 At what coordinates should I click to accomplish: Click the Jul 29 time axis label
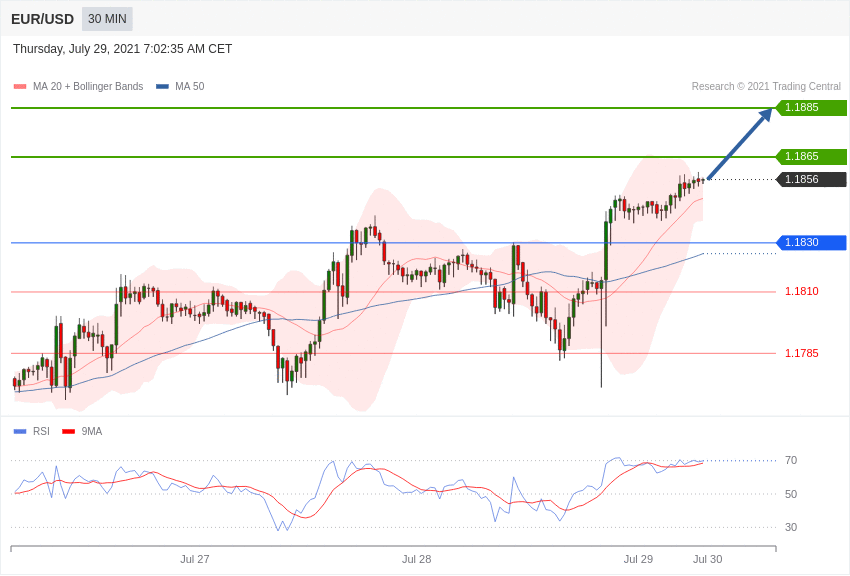click(638, 559)
